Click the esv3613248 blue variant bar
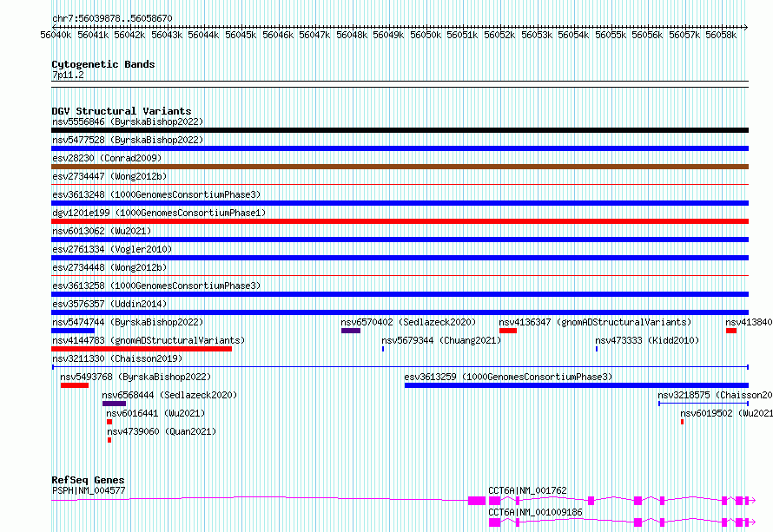This screenshot has height=532, width=773. (400, 203)
